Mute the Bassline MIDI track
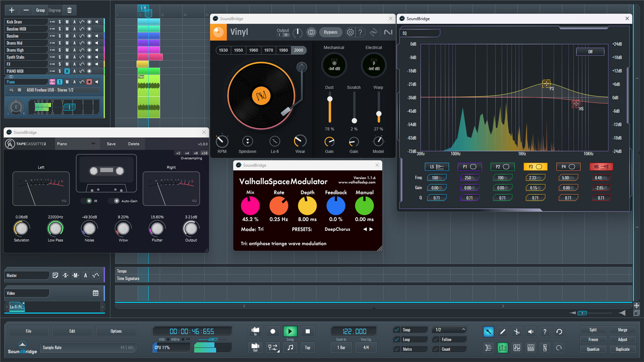Viewport: 644px width, 362px height. click(x=67, y=29)
